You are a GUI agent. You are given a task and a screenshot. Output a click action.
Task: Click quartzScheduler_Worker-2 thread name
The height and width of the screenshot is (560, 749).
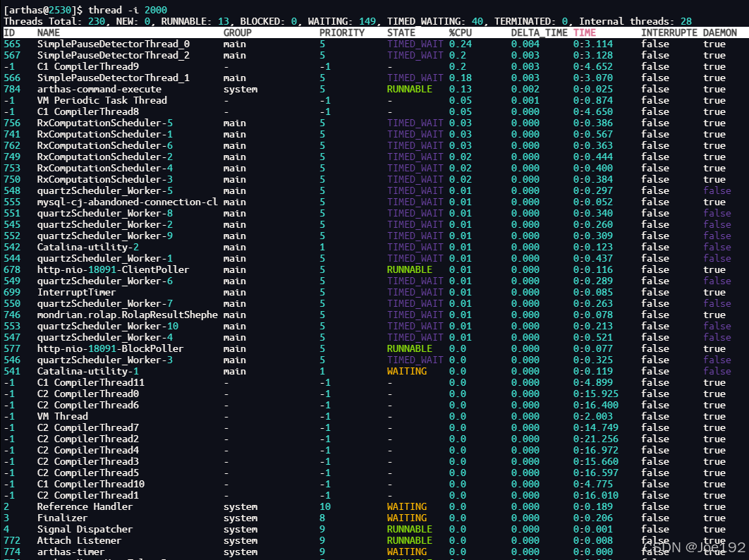point(105,224)
